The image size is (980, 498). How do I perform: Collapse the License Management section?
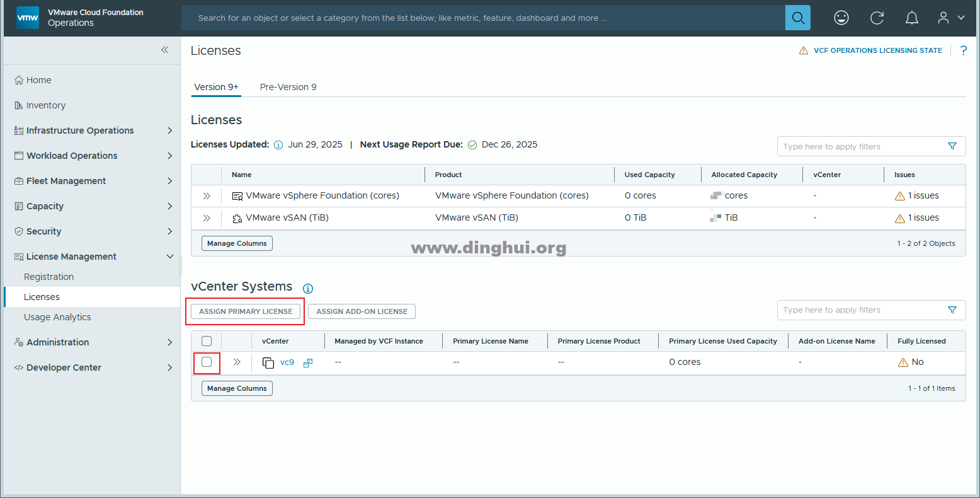pyautogui.click(x=169, y=257)
